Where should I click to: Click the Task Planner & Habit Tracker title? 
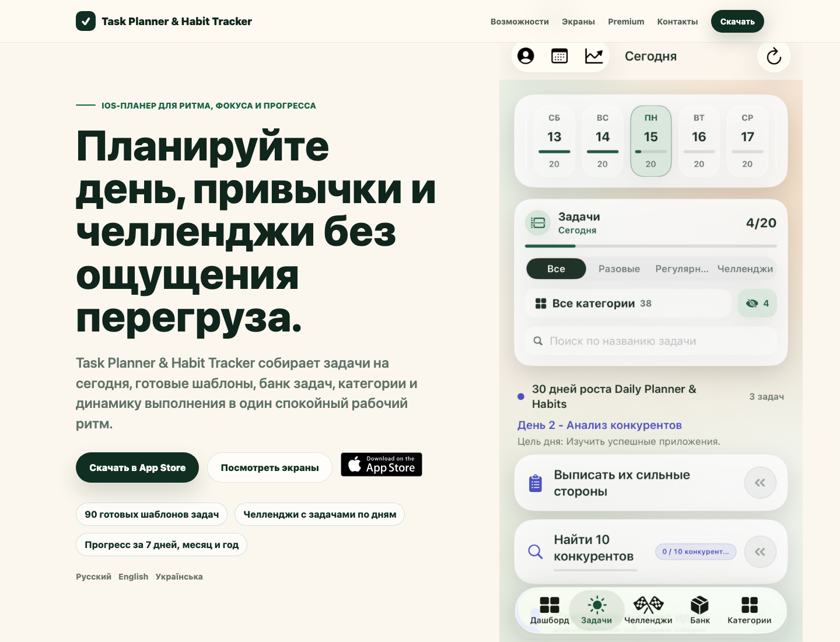tap(177, 21)
